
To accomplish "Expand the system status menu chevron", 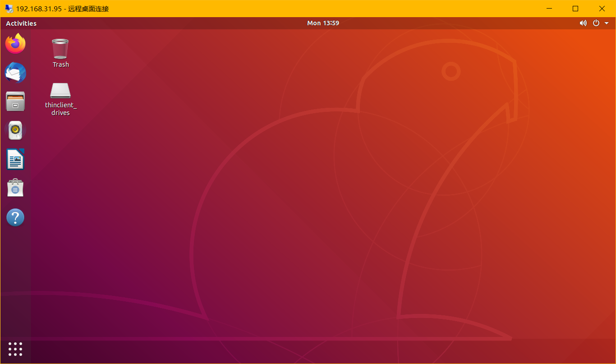I will point(606,23).
